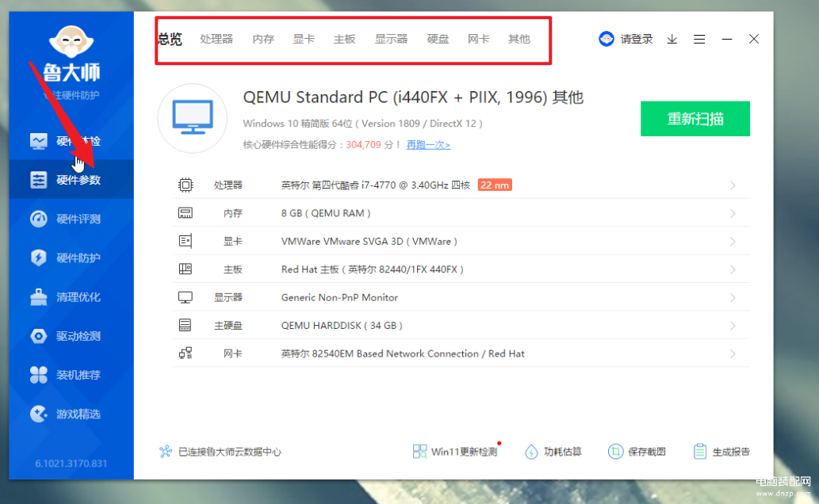Click 保存截图 to save screenshot
Image resolution: width=819 pixels, height=504 pixels.
click(x=637, y=452)
